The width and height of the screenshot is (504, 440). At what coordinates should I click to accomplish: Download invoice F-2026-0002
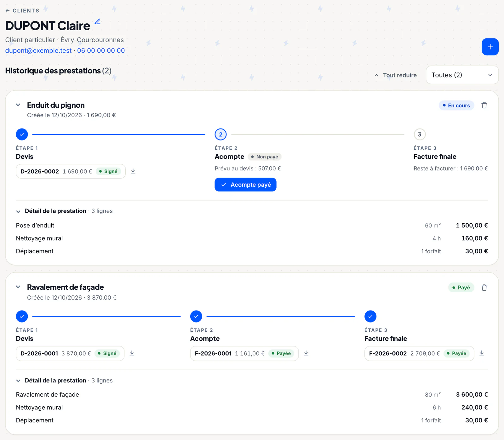pyautogui.click(x=482, y=353)
